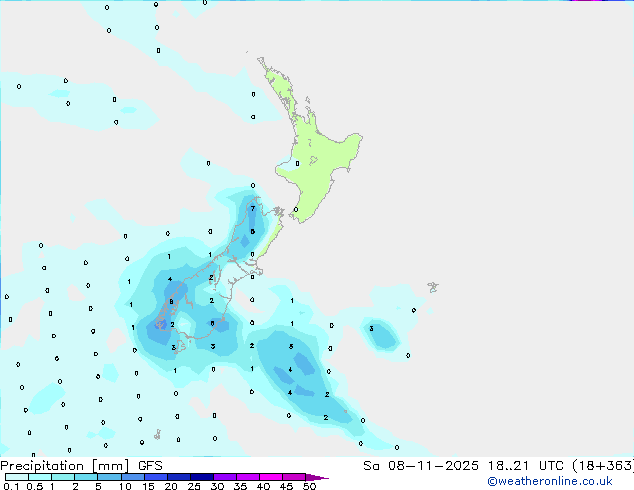Click the '45' legend tick label

pos(286,486)
